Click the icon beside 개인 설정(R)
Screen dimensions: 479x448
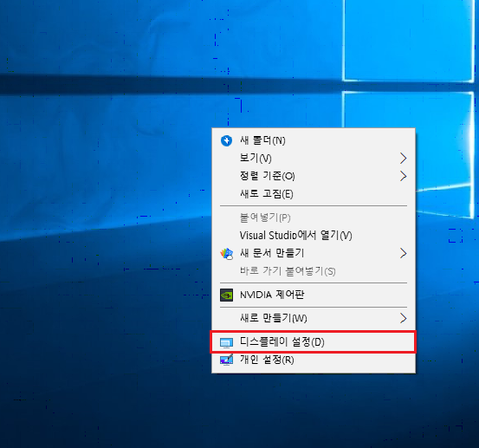[x=226, y=360]
